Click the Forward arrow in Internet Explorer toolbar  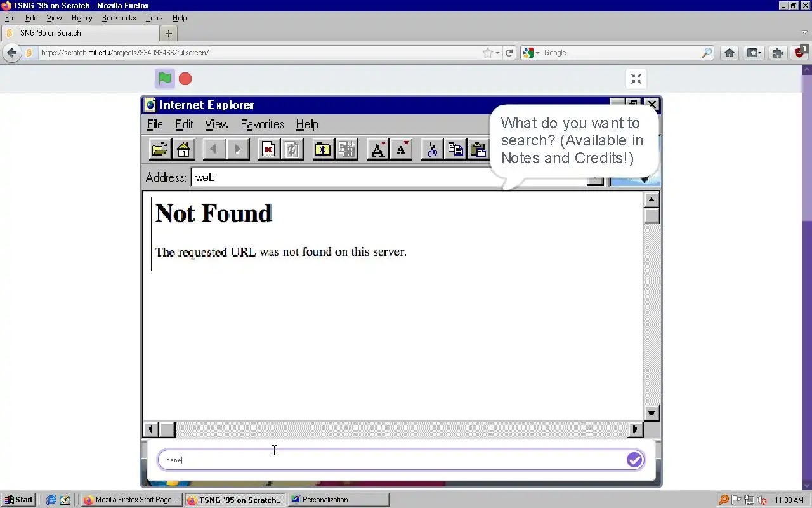tap(238, 149)
